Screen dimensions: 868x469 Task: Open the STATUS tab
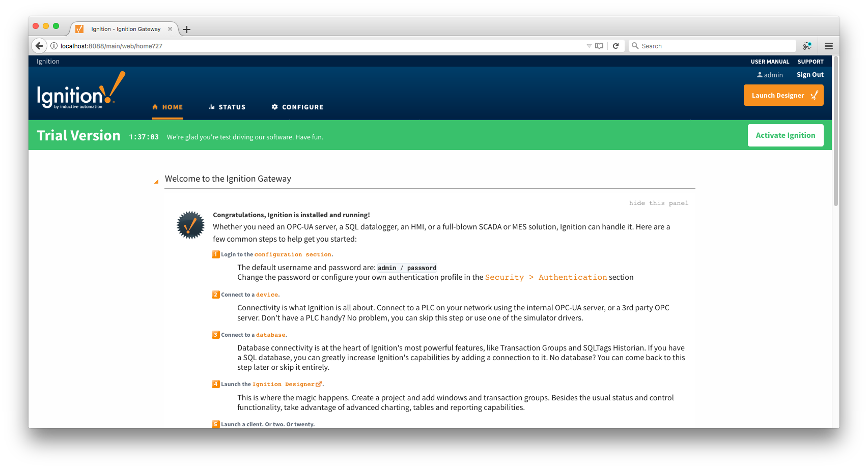click(x=227, y=107)
